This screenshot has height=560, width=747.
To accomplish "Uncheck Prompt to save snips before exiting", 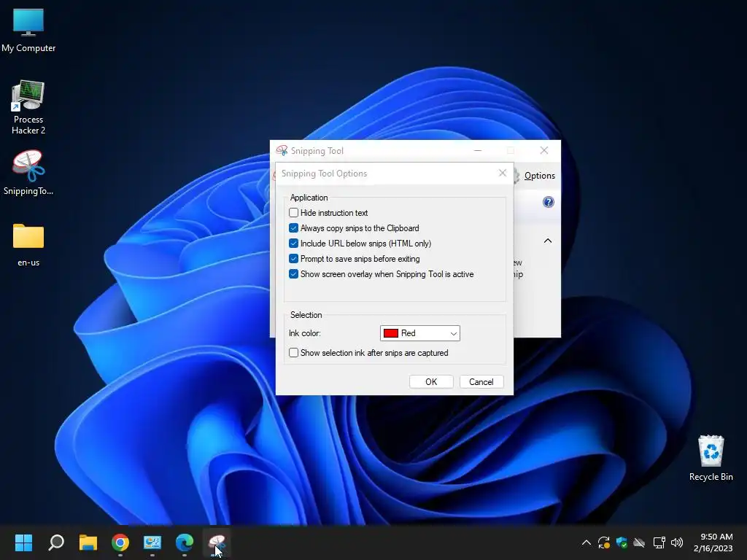I will [x=293, y=259].
